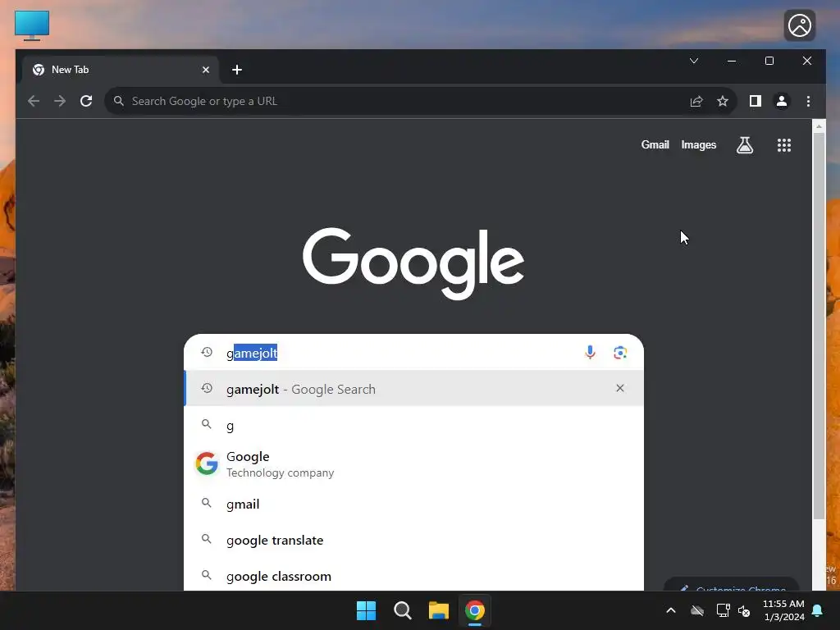Open the tab search dropdown chevron
Viewport: 840px width, 630px height.
coord(694,61)
